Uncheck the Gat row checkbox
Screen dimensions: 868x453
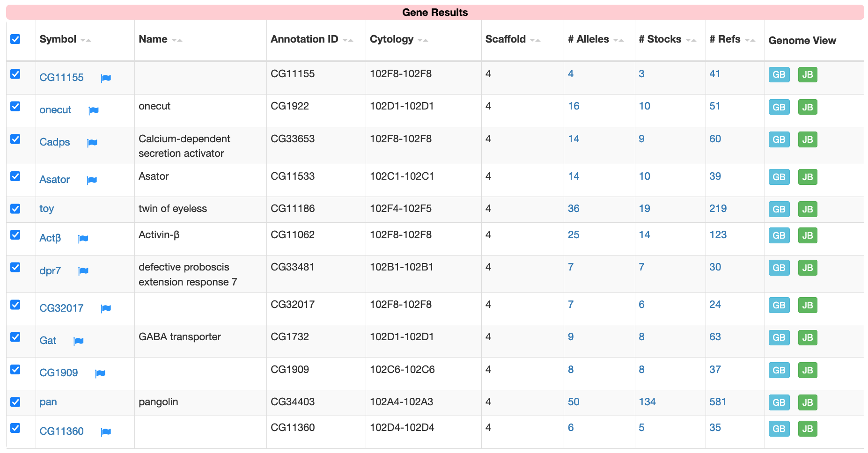15,337
